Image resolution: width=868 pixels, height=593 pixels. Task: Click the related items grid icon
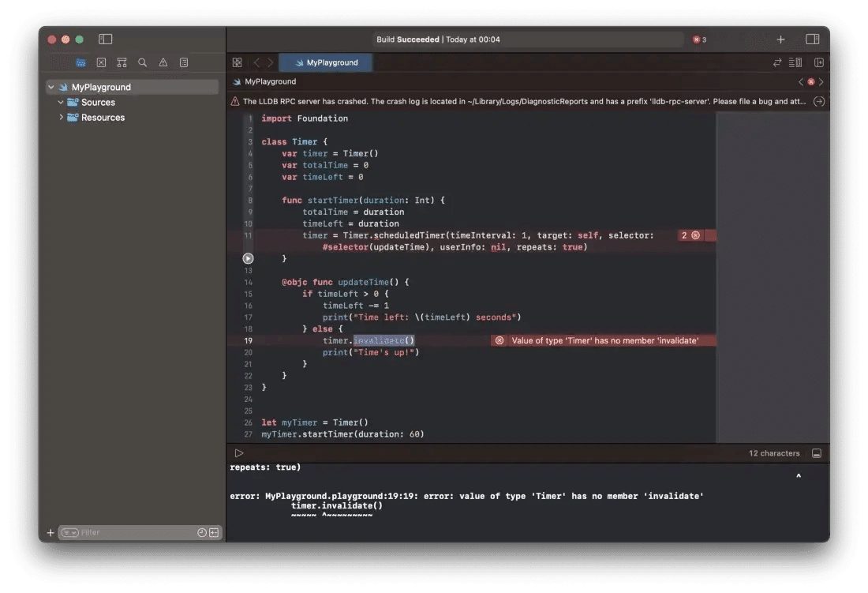tap(237, 62)
